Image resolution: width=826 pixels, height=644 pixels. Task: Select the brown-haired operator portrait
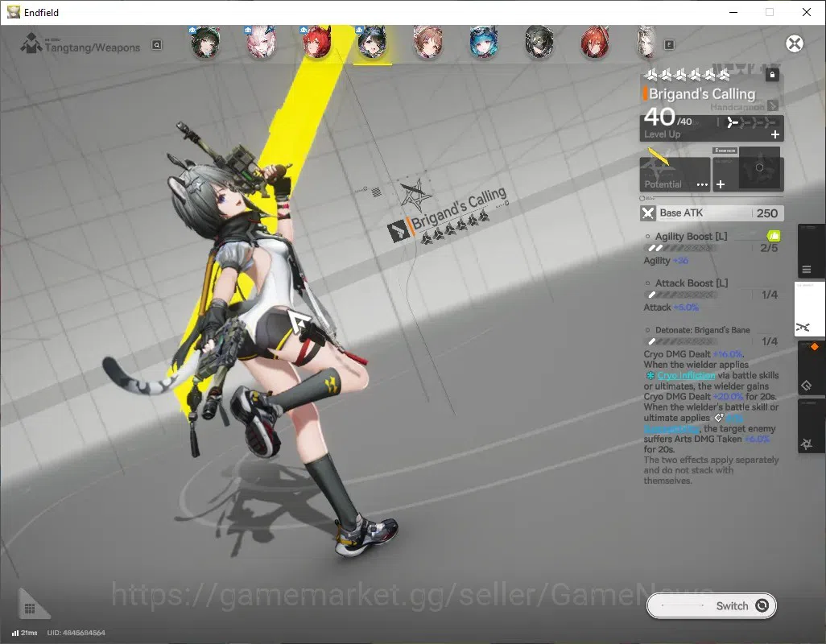pos(427,42)
